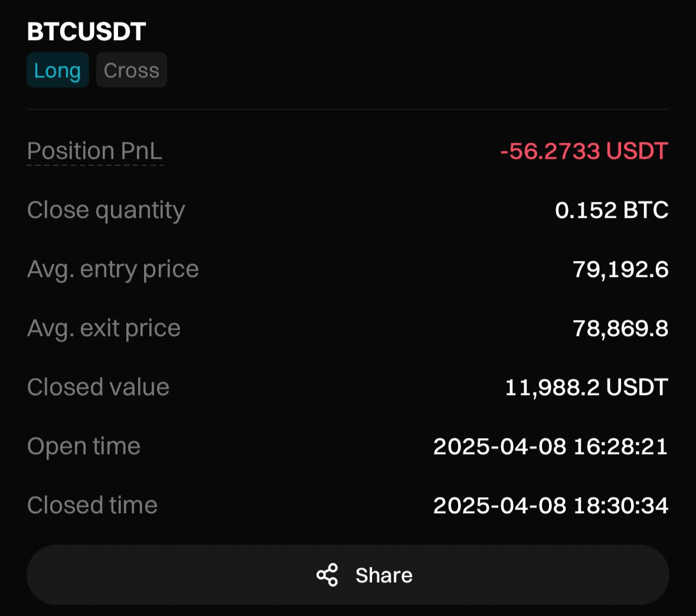Click the share icon in the button

[327, 575]
